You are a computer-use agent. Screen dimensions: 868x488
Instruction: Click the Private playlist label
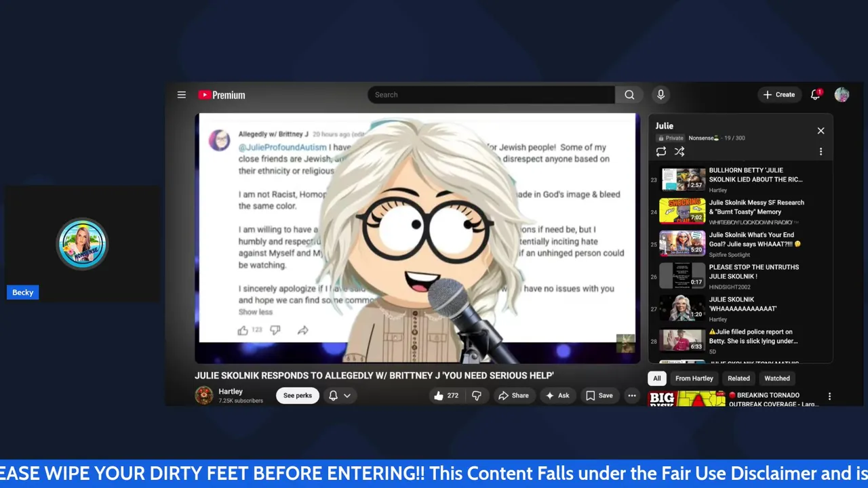point(670,138)
